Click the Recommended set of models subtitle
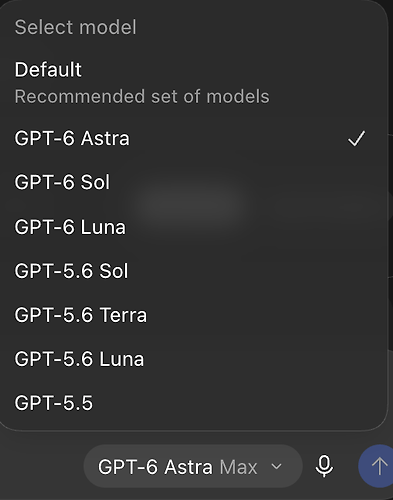 [x=142, y=97]
